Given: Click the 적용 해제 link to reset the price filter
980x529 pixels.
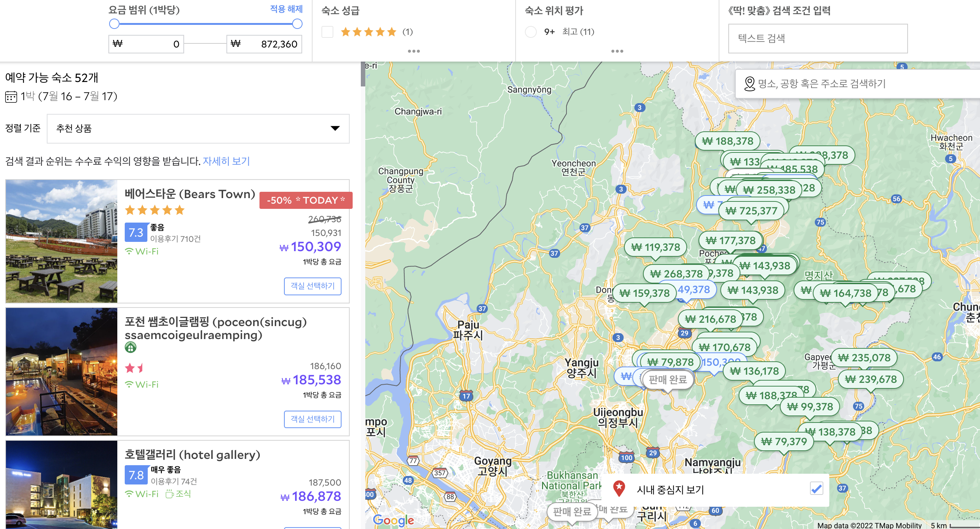Looking at the screenshot, I should tap(286, 9).
